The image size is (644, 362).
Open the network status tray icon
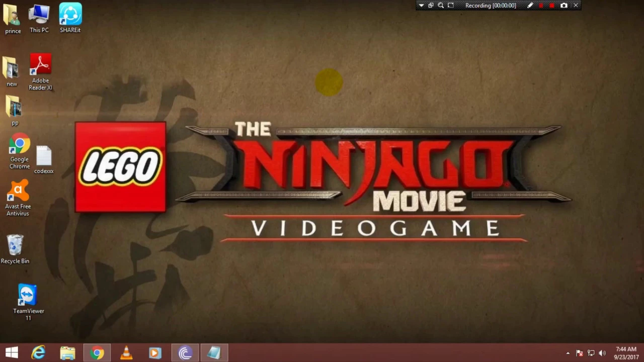(x=591, y=353)
